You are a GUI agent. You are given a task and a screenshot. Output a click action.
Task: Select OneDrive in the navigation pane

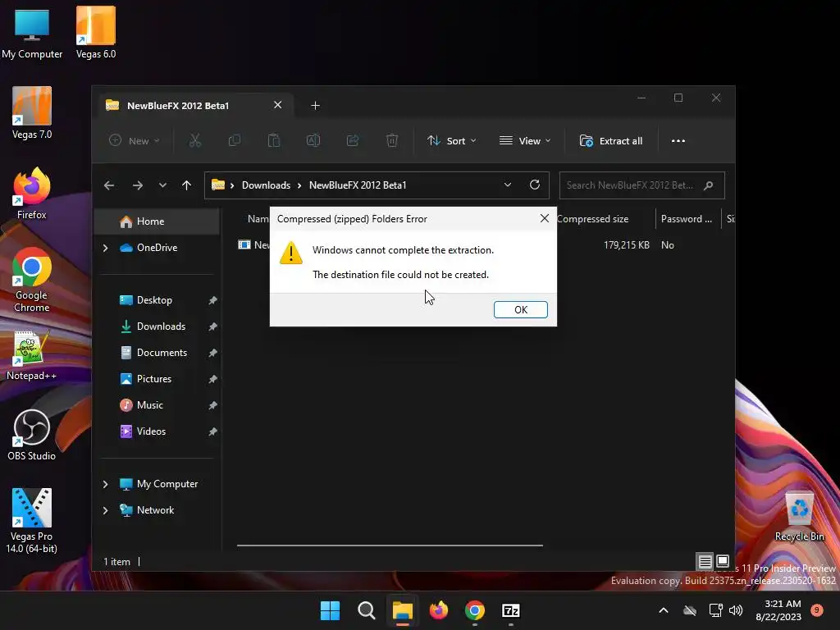pos(157,248)
